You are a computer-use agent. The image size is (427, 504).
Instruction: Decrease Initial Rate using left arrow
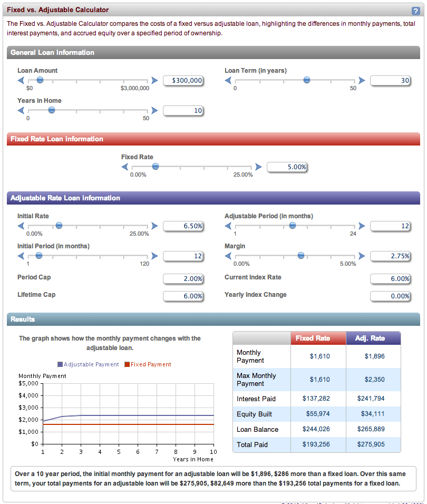coord(20,226)
